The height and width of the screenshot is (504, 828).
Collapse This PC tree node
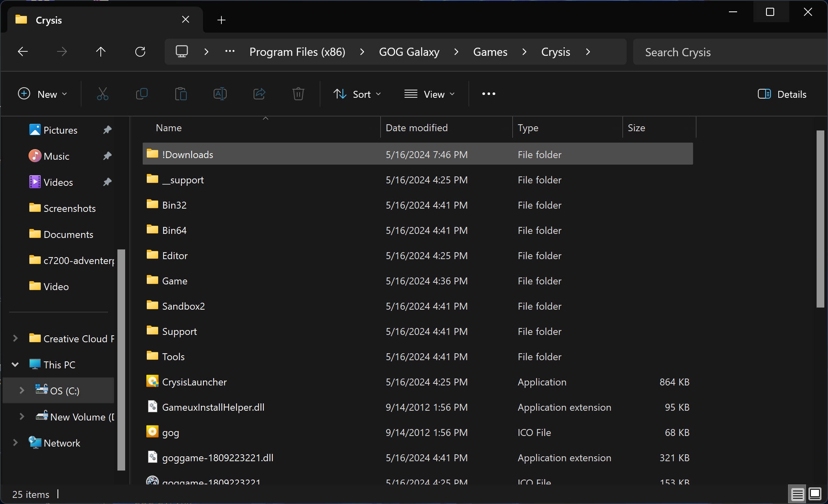[x=15, y=364]
